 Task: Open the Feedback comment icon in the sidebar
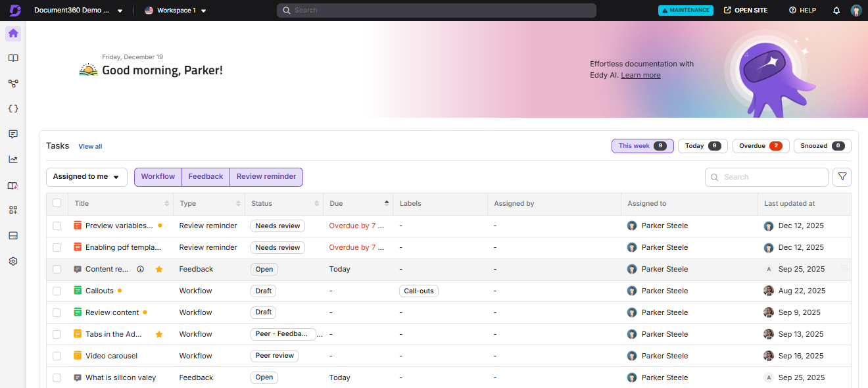12,134
